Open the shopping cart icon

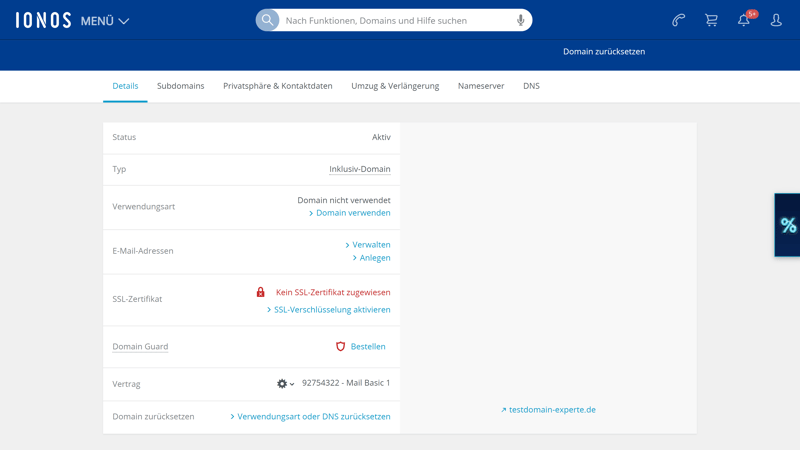pos(711,20)
